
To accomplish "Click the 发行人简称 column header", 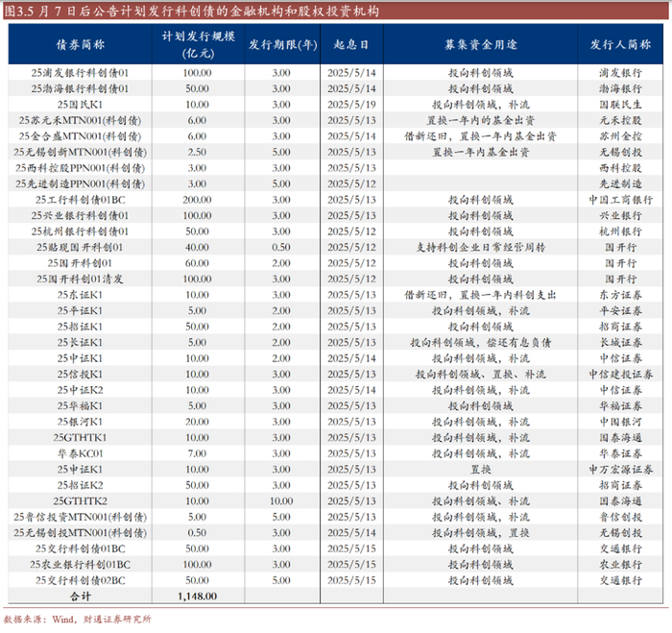I will (620, 44).
